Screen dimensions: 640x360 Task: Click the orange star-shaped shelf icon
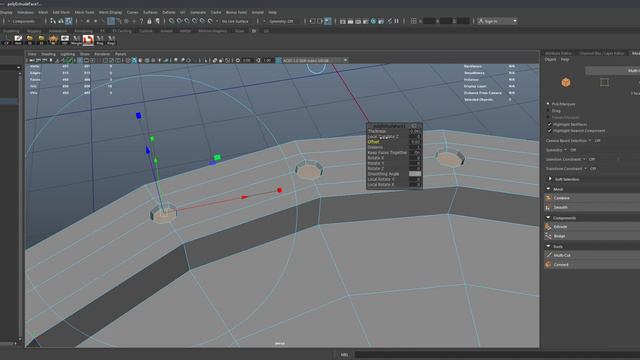coord(53,40)
